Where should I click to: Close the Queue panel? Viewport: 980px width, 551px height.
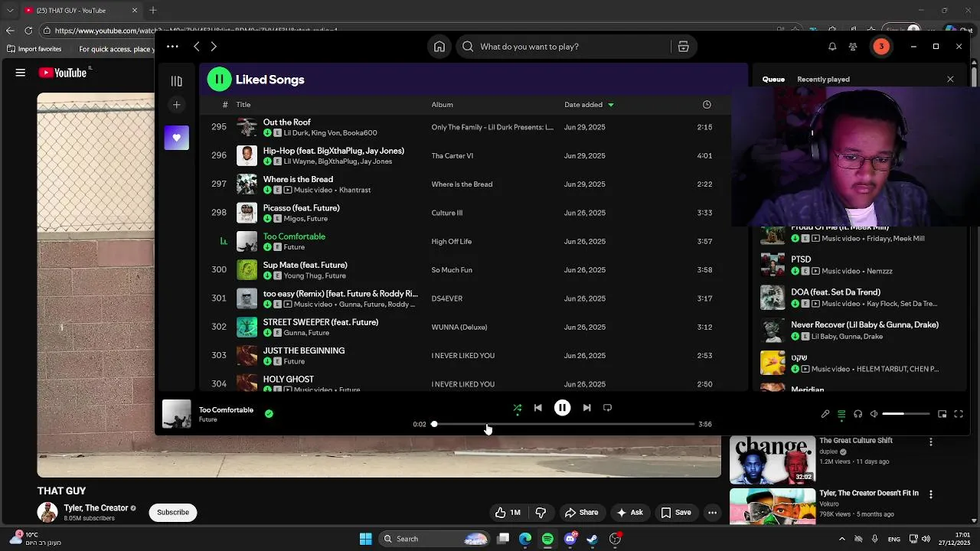pos(950,80)
